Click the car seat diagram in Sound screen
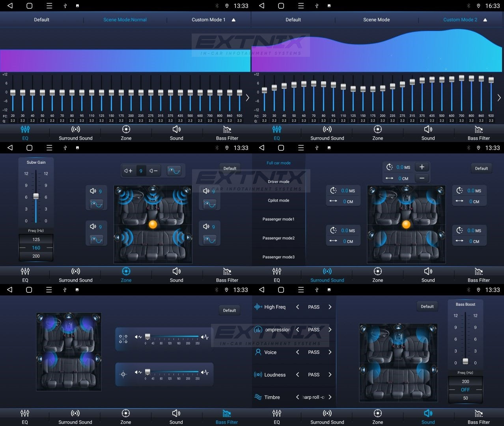 [398, 362]
